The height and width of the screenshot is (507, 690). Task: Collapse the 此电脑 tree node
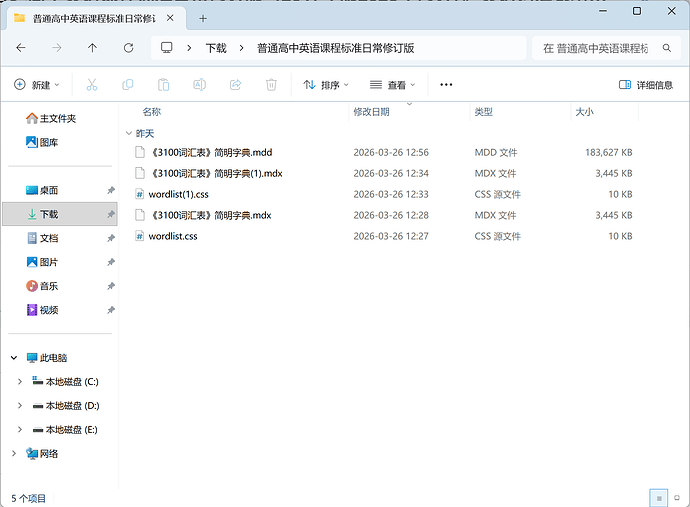14,358
